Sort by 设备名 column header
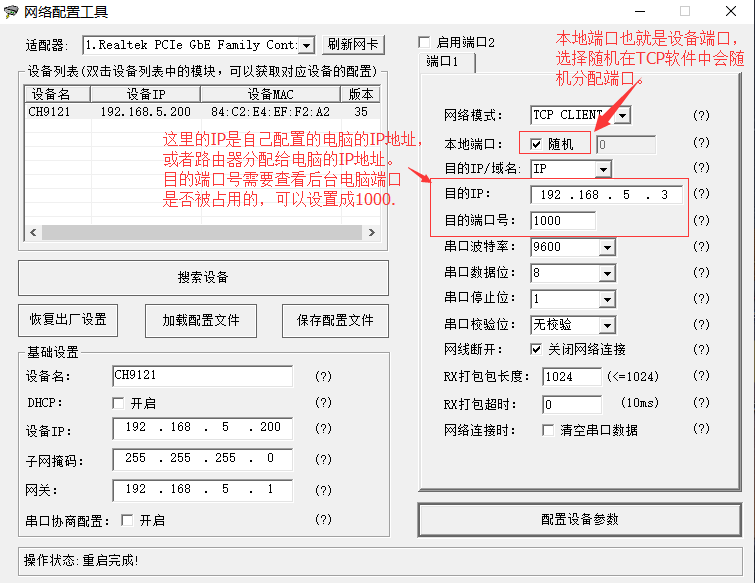This screenshot has height=583, width=755. (x=57, y=94)
